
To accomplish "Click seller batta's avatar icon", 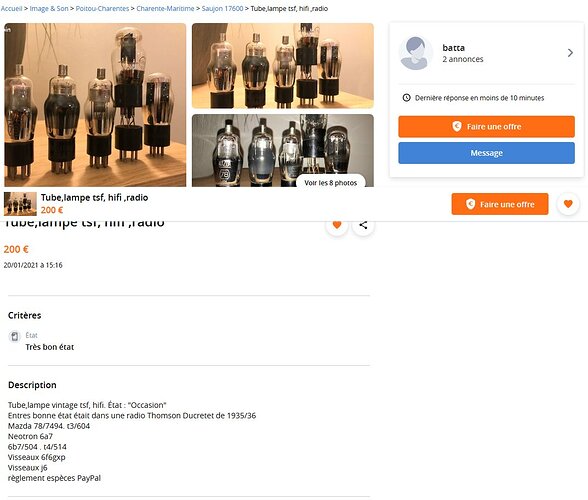I will pyautogui.click(x=415, y=53).
